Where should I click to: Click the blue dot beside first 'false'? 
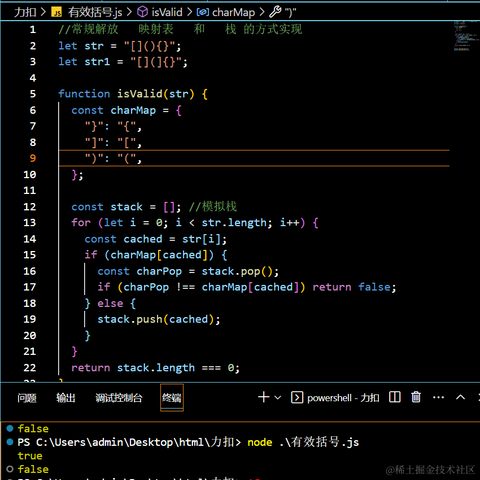(x=10, y=428)
